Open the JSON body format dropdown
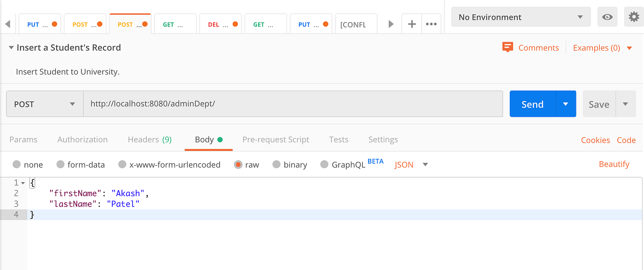Screen dimensions: 644x270 410,164
